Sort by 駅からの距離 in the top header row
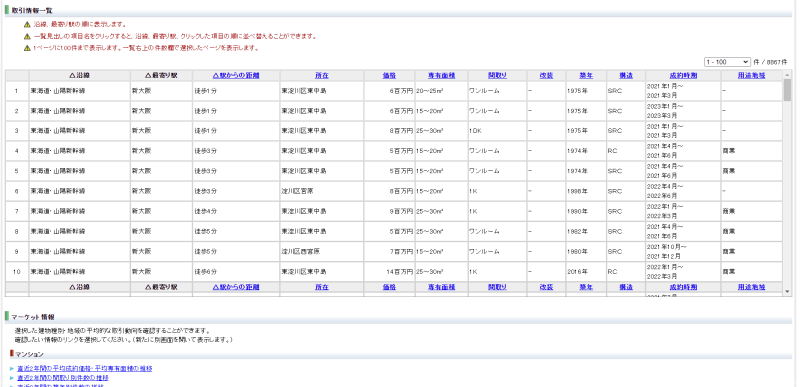Image resolution: width=800 pixels, height=387 pixels. pos(236,75)
